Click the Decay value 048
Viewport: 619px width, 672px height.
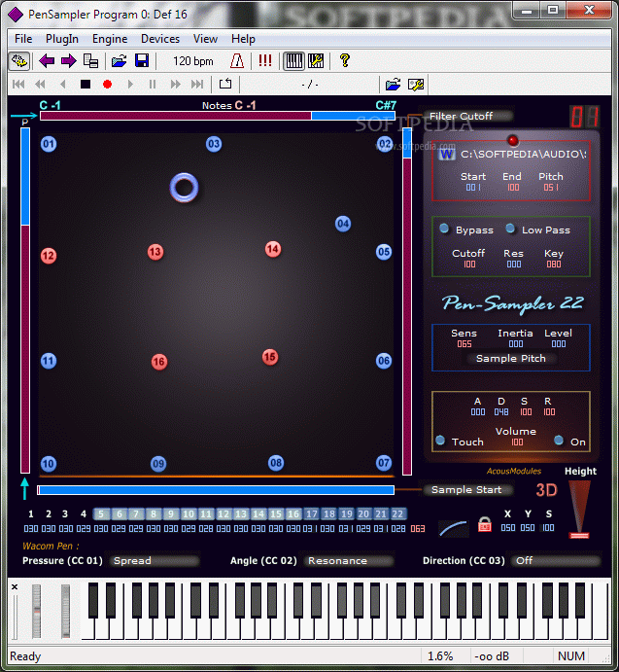pos(501,412)
